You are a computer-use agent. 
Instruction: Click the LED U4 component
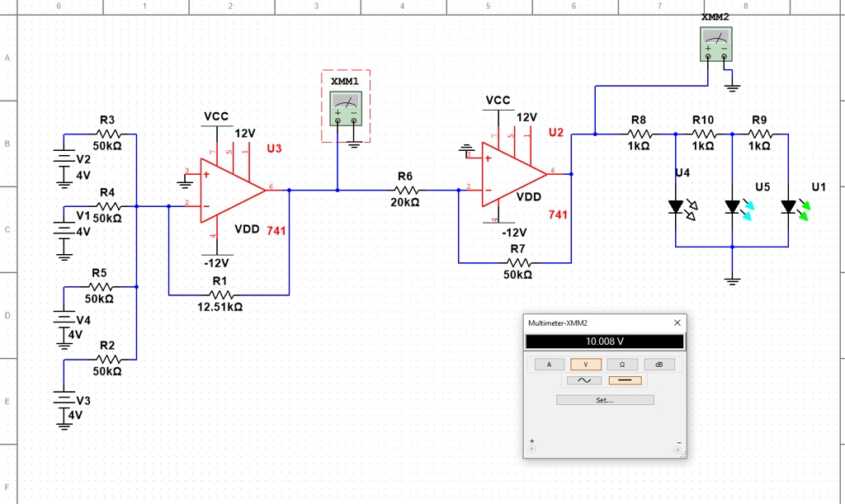(x=677, y=206)
